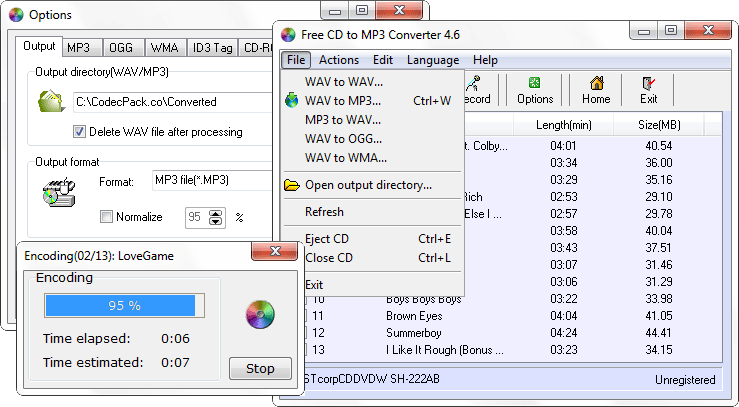Click the output directory path field

[172, 102]
